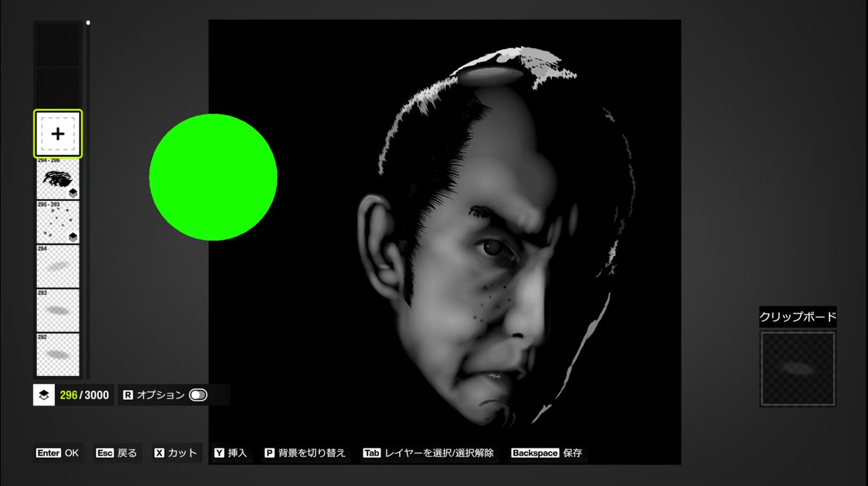
Task: Click the layers count stack icon
Action: [44, 395]
